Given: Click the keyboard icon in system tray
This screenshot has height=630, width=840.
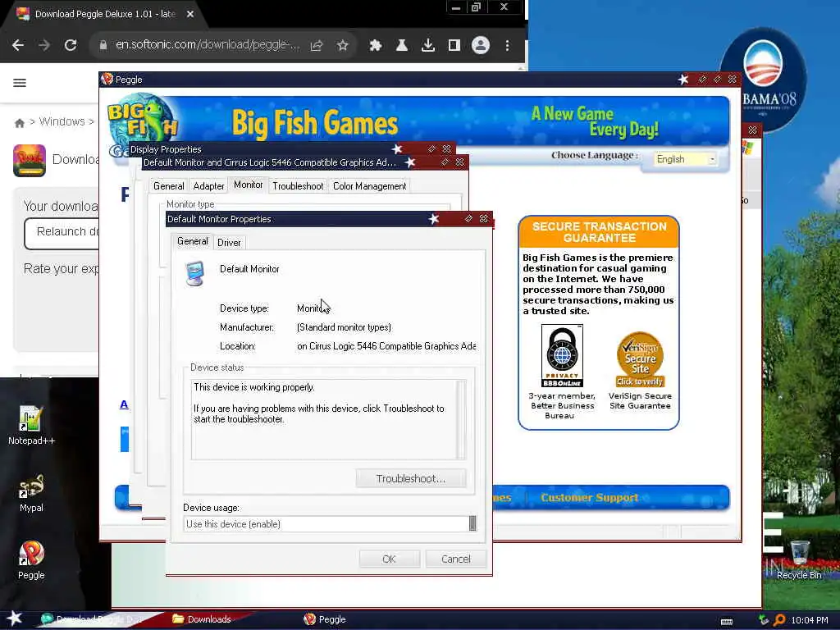Looking at the screenshot, I should pyautogui.click(x=727, y=622).
